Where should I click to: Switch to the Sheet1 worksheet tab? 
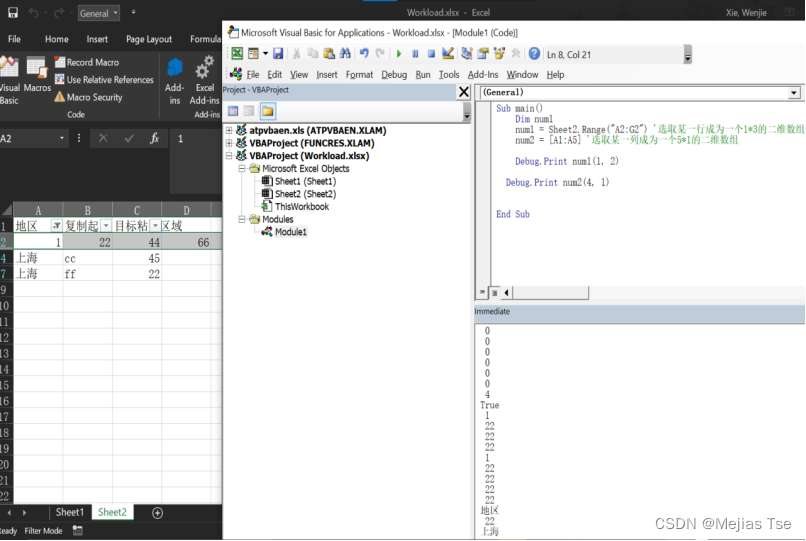click(x=70, y=512)
